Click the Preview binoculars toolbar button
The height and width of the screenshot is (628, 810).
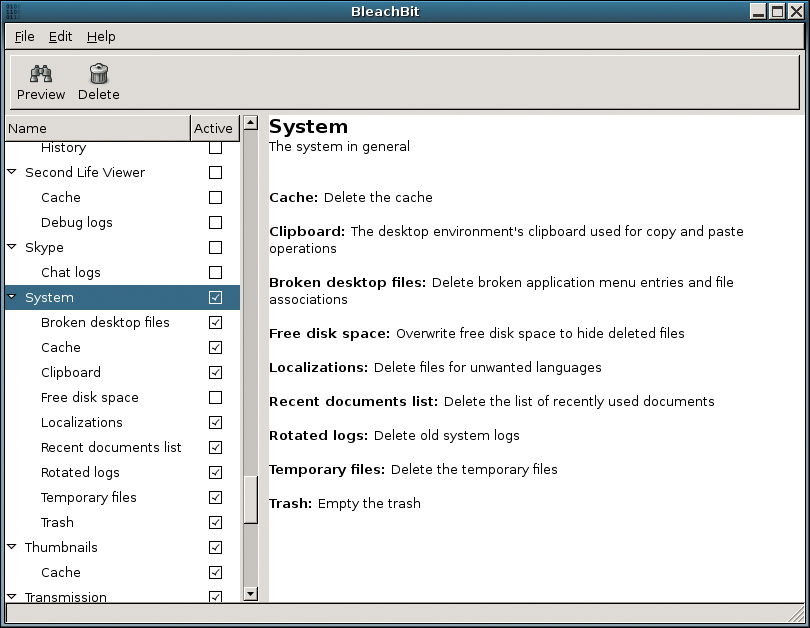coord(41,82)
